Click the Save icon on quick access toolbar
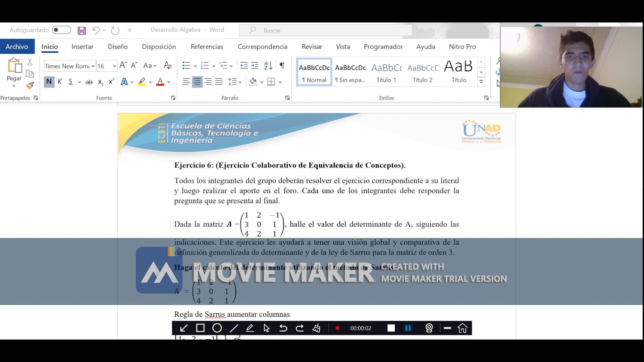 pos(82,30)
